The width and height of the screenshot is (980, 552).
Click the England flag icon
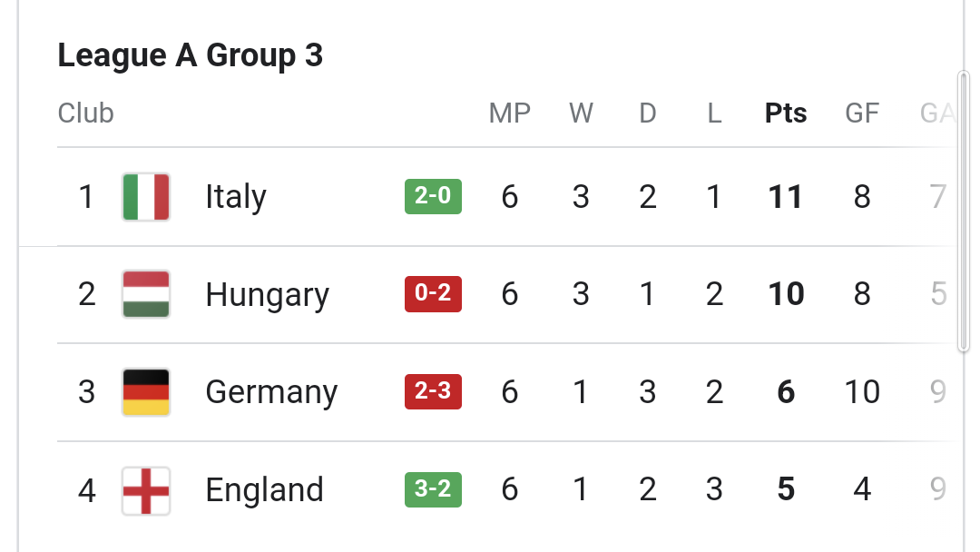pyautogui.click(x=145, y=490)
